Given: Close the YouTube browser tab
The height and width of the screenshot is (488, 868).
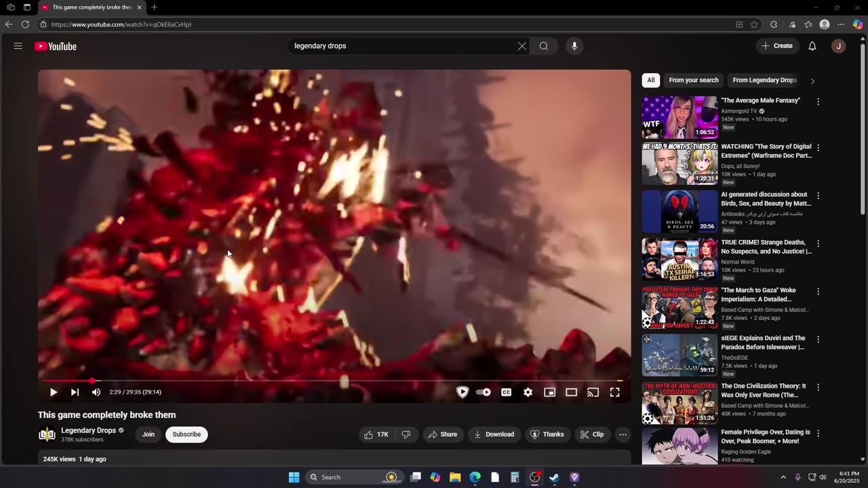Looking at the screenshot, I should tap(139, 7).
